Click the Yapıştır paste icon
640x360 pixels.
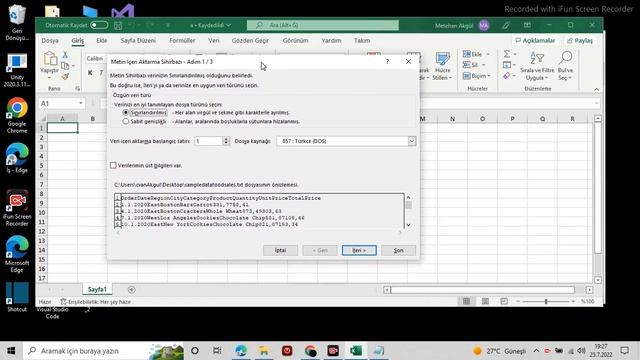tap(50, 59)
